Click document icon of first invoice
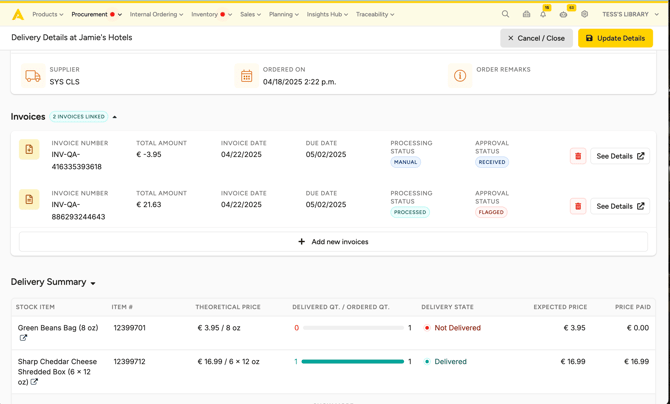 click(x=29, y=150)
